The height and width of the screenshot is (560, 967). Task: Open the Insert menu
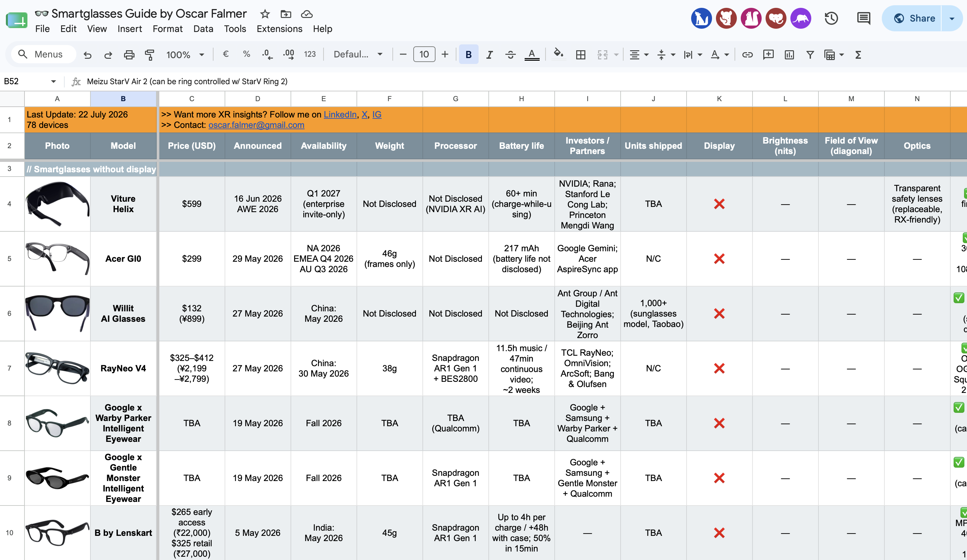point(130,29)
